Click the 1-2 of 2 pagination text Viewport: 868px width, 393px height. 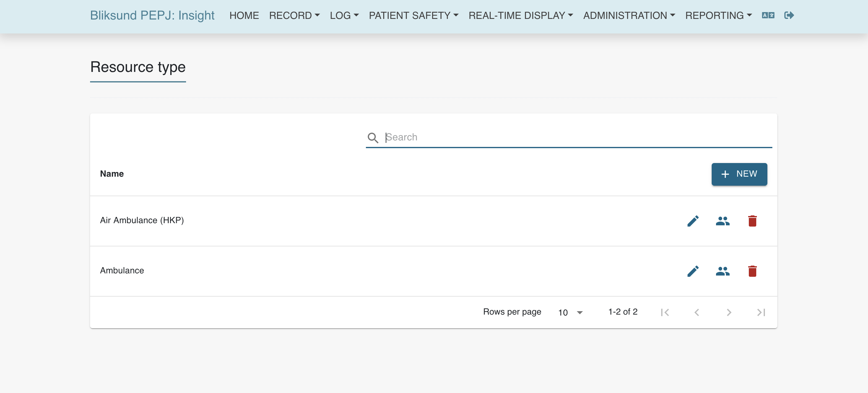(x=623, y=312)
